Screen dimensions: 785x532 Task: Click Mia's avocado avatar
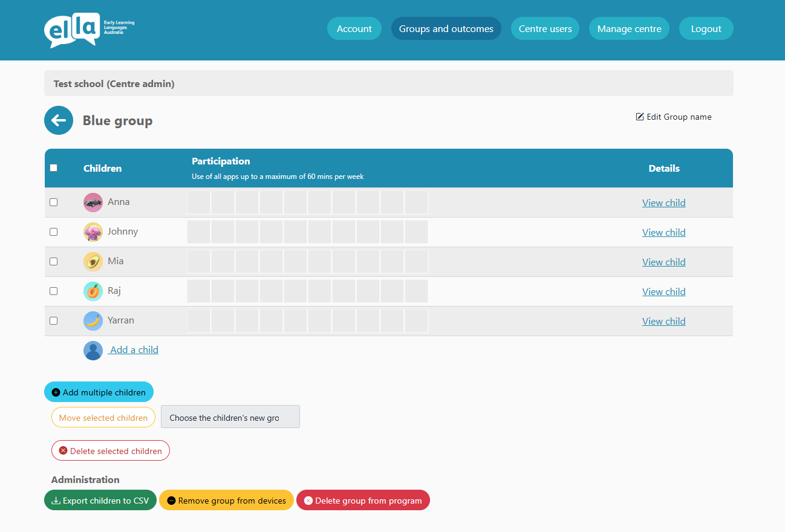click(x=93, y=262)
